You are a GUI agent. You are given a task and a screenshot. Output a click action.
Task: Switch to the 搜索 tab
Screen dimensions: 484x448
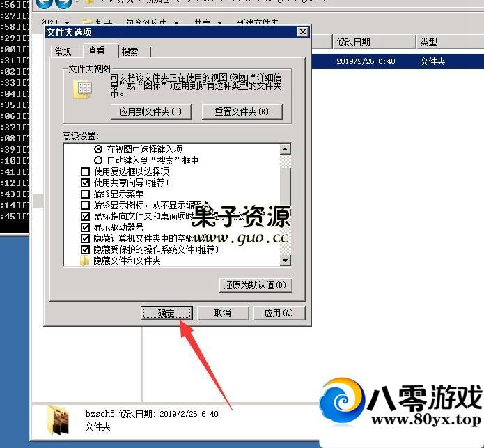click(134, 52)
